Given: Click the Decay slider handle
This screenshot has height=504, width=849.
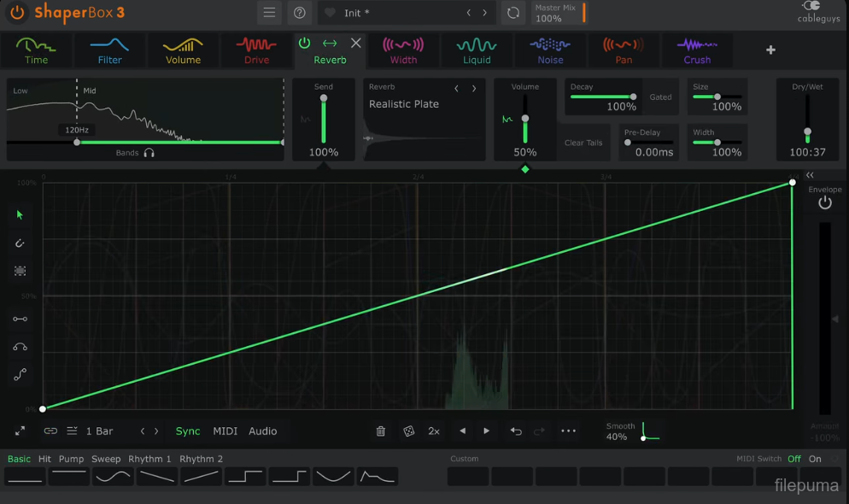Looking at the screenshot, I should click(633, 97).
